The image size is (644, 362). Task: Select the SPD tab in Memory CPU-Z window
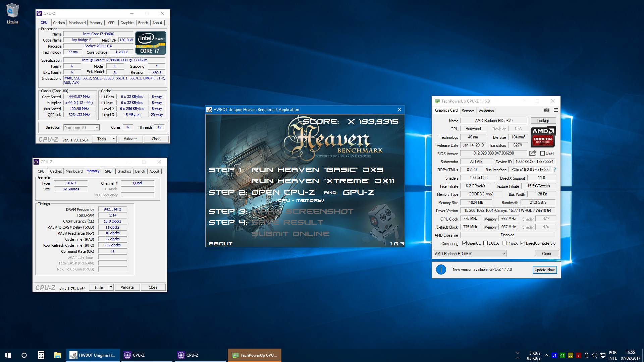point(108,171)
